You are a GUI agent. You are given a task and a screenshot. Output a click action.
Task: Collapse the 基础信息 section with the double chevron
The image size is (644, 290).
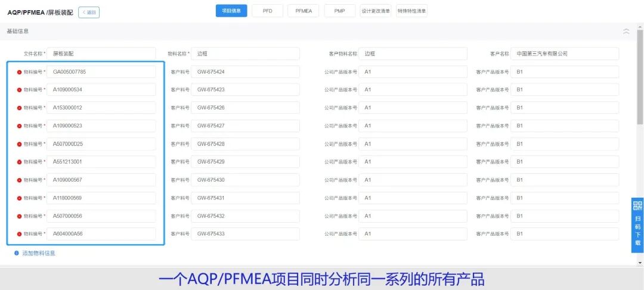(626, 31)
